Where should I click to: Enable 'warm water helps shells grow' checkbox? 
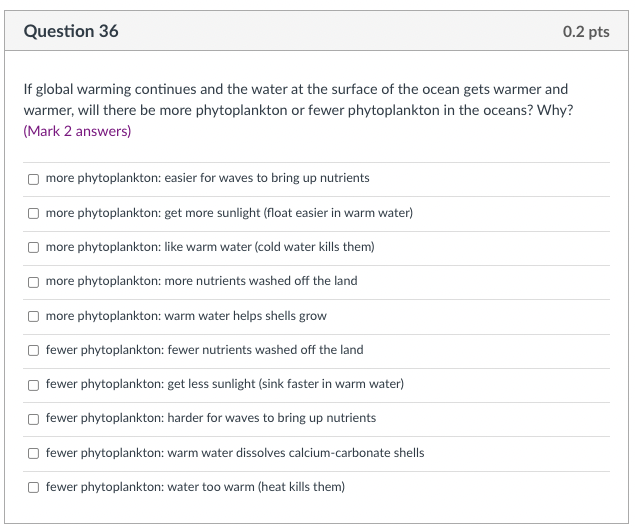point(33,316)
